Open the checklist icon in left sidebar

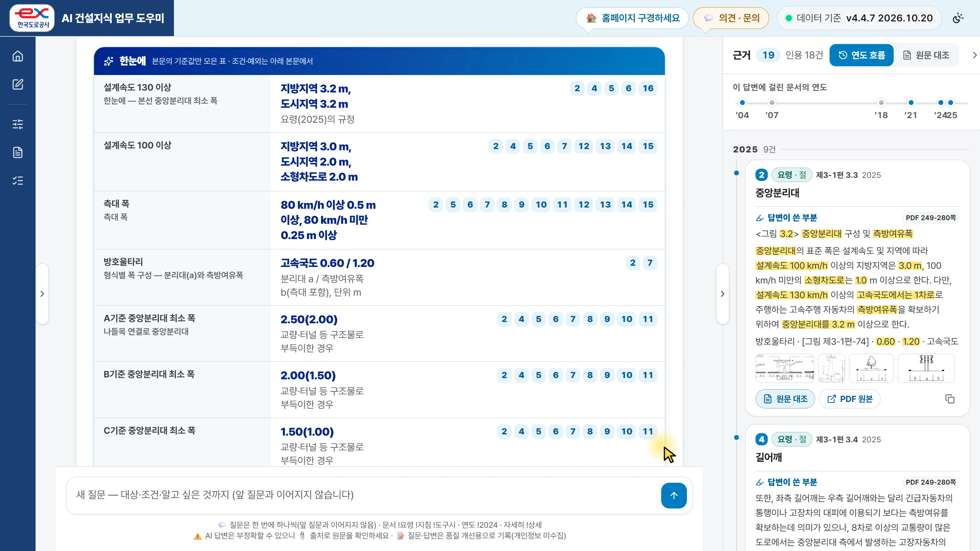click(17, 181)
